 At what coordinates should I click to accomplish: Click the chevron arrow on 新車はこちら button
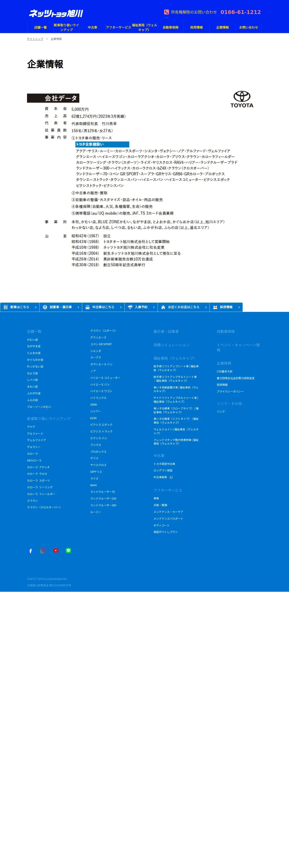(36, 307)
